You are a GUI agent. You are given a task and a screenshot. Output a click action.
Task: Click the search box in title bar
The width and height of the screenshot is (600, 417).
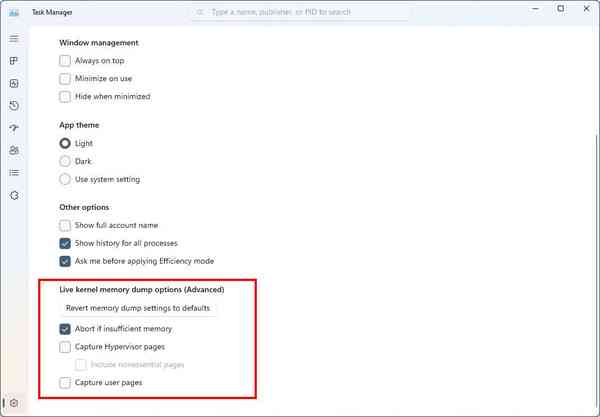tap(300, 12)
